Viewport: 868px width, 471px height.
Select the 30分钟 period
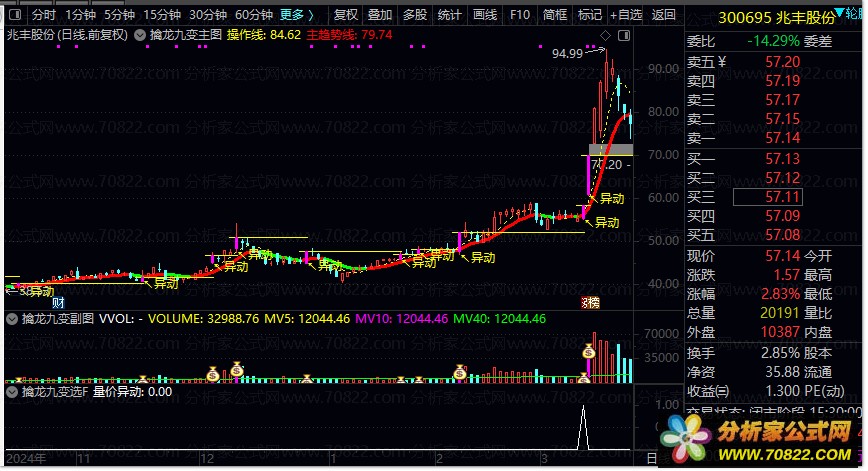(208, 15)
